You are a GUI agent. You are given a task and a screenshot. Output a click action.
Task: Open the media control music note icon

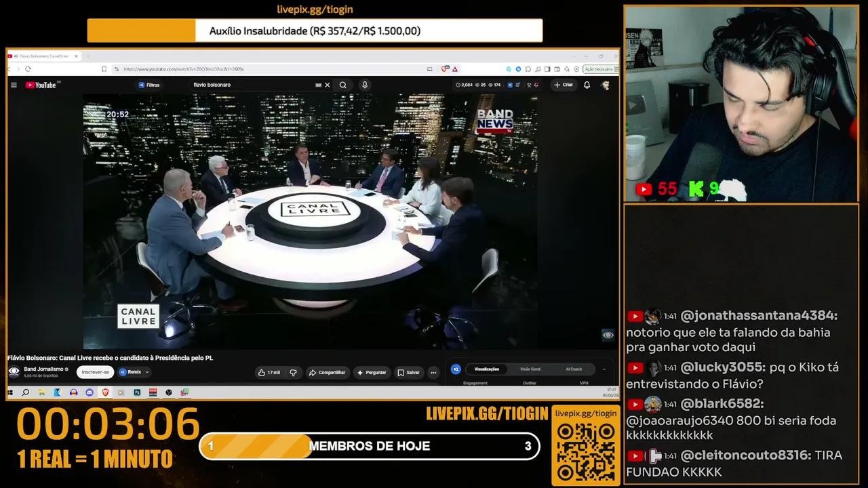pos(538,68)
